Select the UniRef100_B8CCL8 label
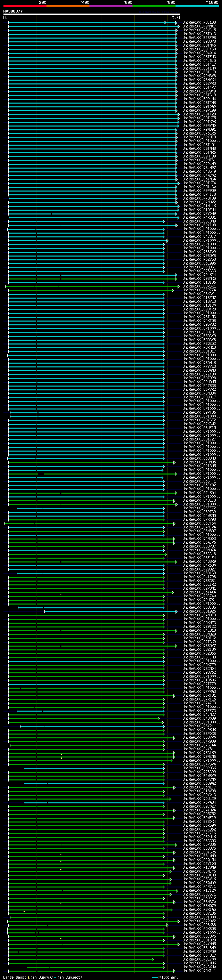Viewport: 222px width, 980px height. (x=199, y=554)
